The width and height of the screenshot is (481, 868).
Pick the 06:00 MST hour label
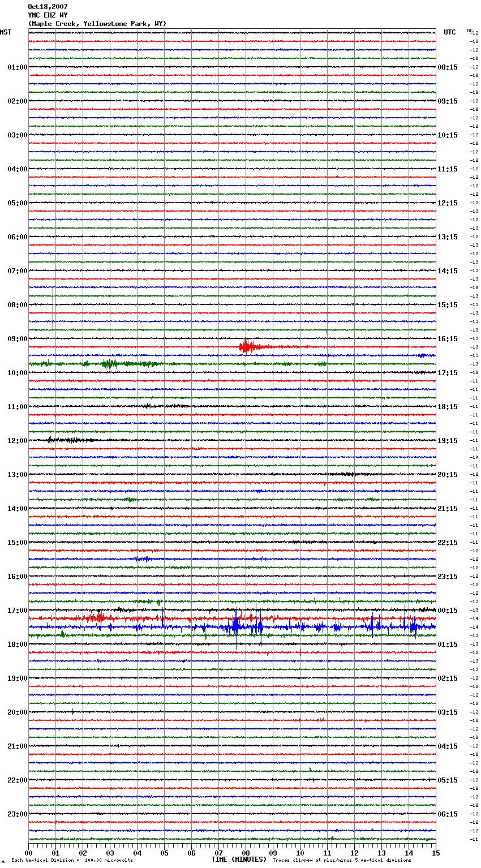[18, 237]
